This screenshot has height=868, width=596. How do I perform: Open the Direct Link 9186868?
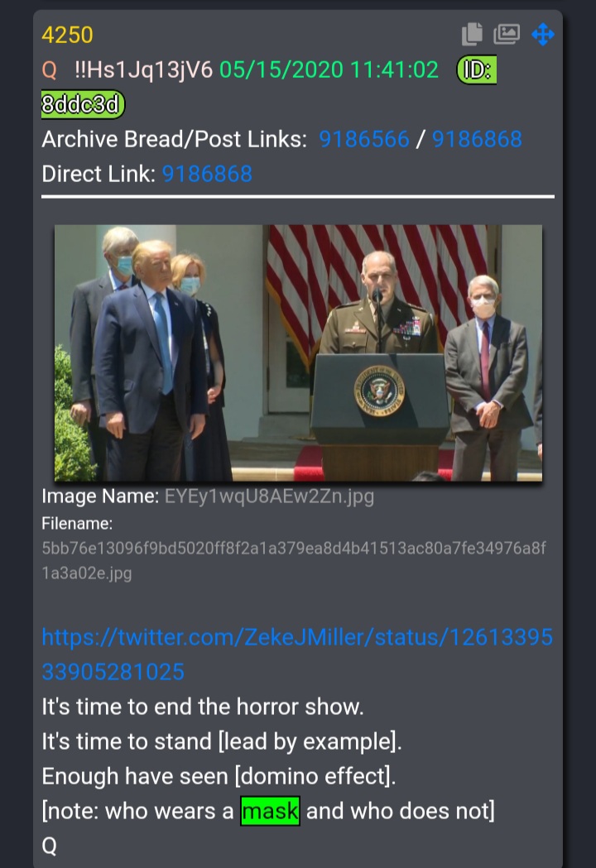point(207,174)
